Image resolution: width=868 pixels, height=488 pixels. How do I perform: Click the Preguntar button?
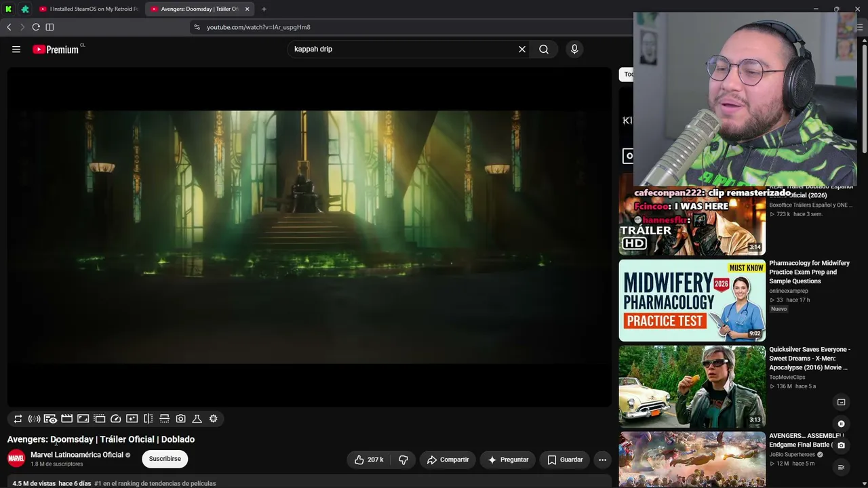[508, 460]
